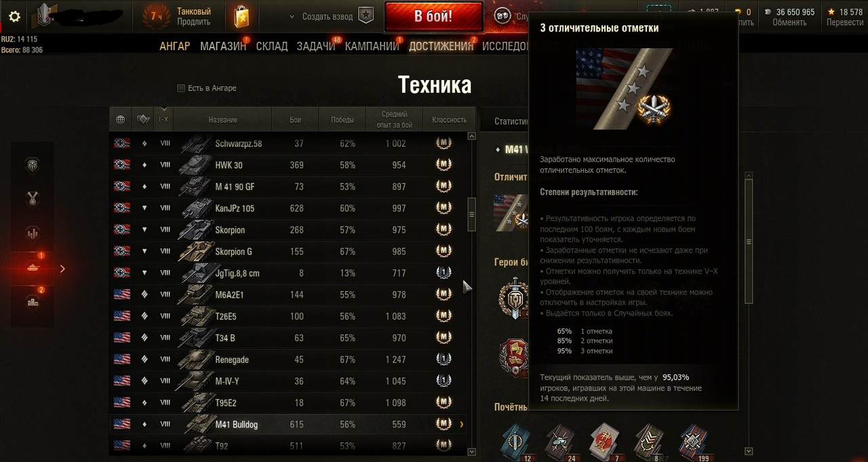Toggle the Есть в Ангаре checkbox
This screenshot has width=868, height=462.
point(181,88)
